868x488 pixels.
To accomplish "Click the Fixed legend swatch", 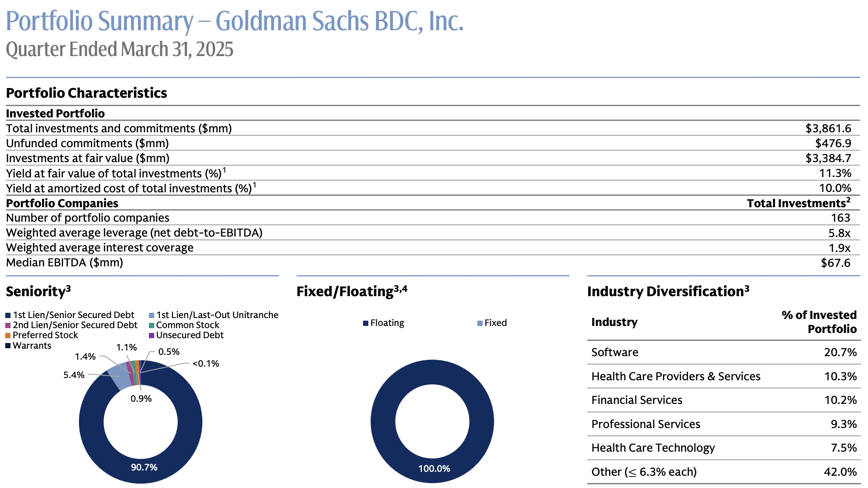I will [x=480, y=323].
